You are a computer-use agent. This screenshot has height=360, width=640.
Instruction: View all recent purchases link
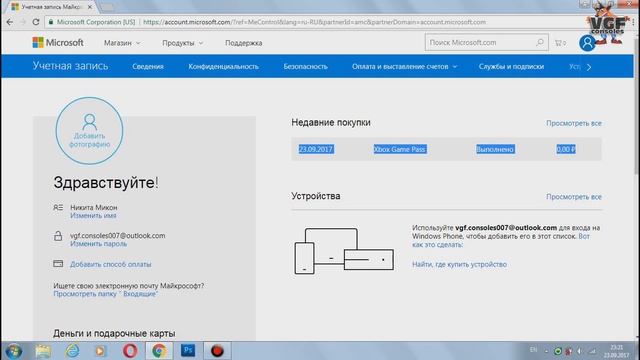[x=574, y=123]
